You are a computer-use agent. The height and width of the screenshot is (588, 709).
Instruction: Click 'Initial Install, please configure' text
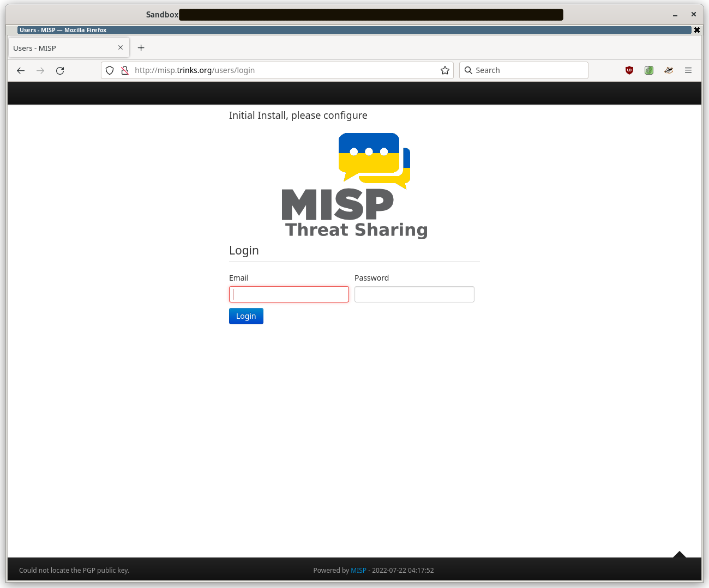(298, 116)
